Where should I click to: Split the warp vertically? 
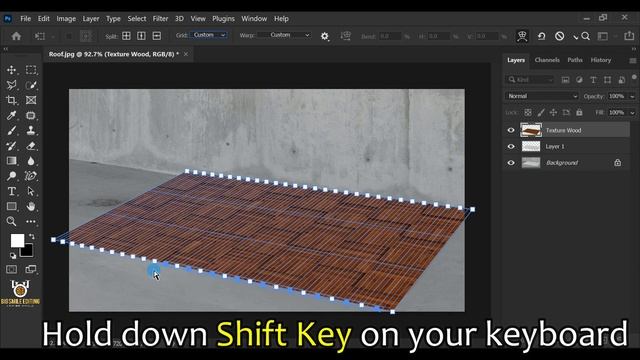pos(141,36)
